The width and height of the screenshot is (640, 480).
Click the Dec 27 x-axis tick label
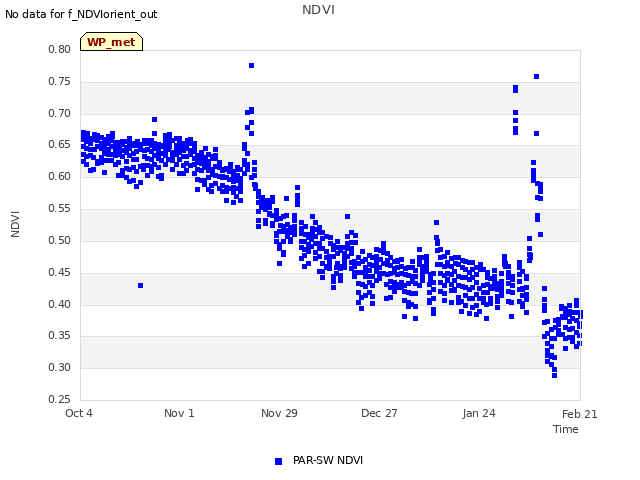[379, 413]
